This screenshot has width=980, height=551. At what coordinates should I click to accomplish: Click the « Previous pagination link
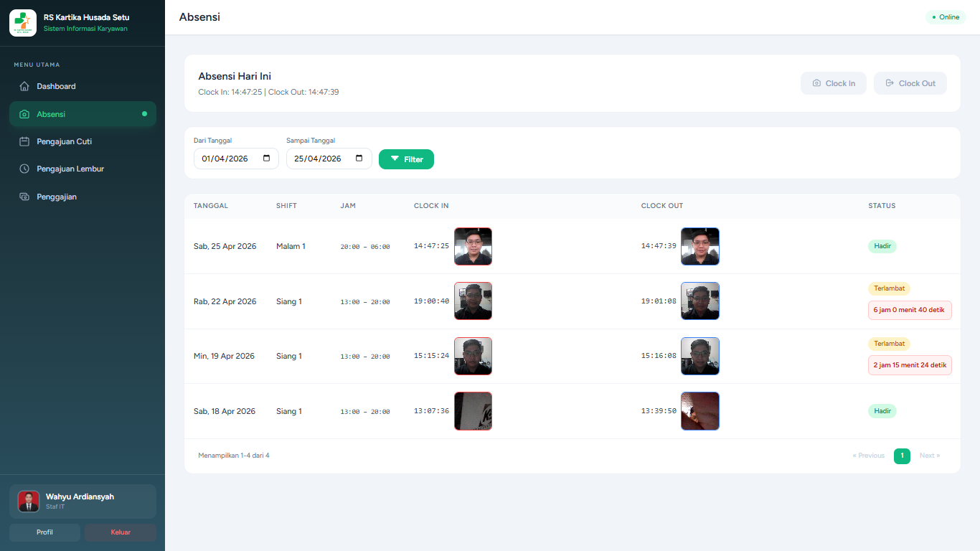[869, 456]
